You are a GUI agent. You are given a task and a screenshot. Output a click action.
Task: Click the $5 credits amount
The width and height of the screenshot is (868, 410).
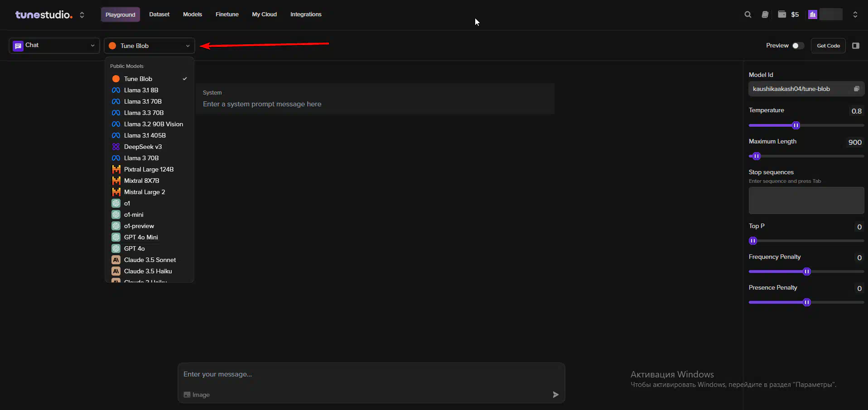coord(795,14)
